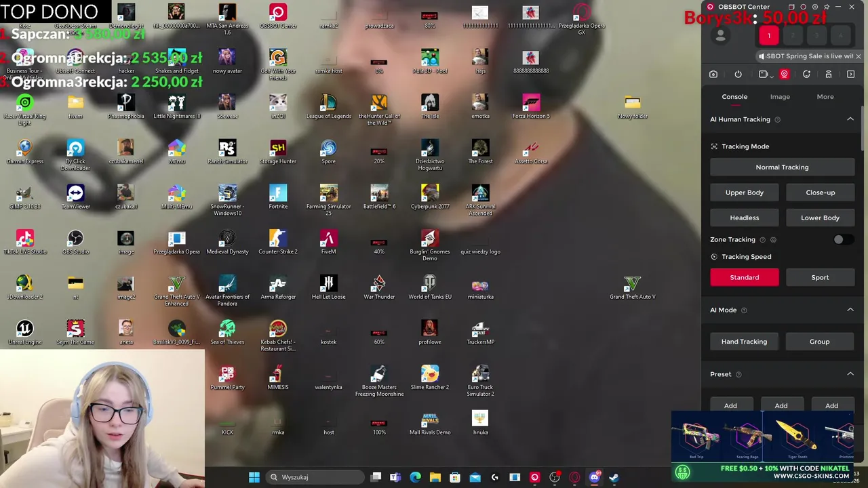Screen dimensions: 868x488
Task: Select Lower Body tracking mode
Action: tap(820, 218)
